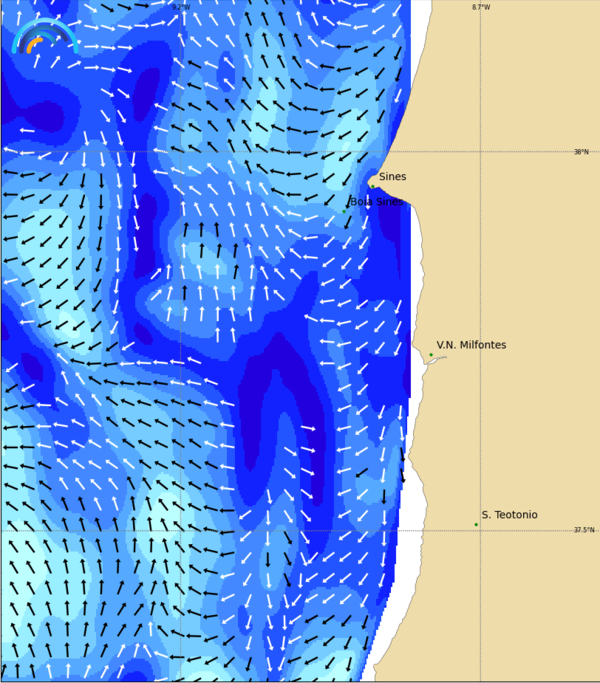This screenshot has height=683, width=600.
Task: Select the S. Teotonio label
Action: click(509, 515)
